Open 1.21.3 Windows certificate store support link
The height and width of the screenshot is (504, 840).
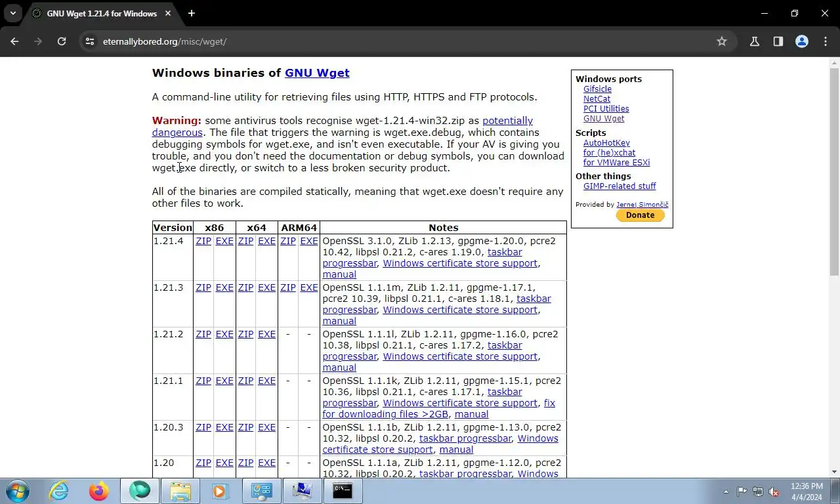pyautogui.click(x=460, y=310)
